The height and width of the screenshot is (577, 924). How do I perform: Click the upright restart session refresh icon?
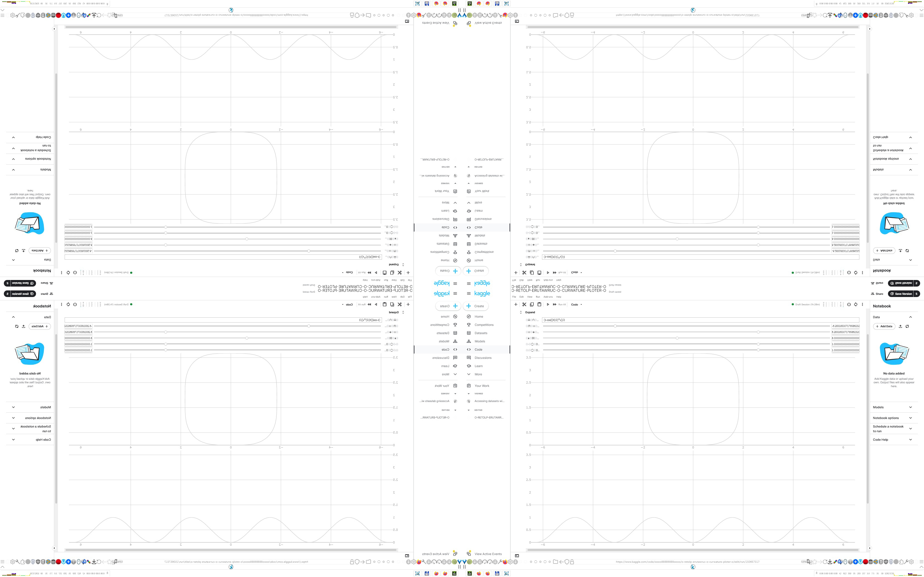(856, 304)
